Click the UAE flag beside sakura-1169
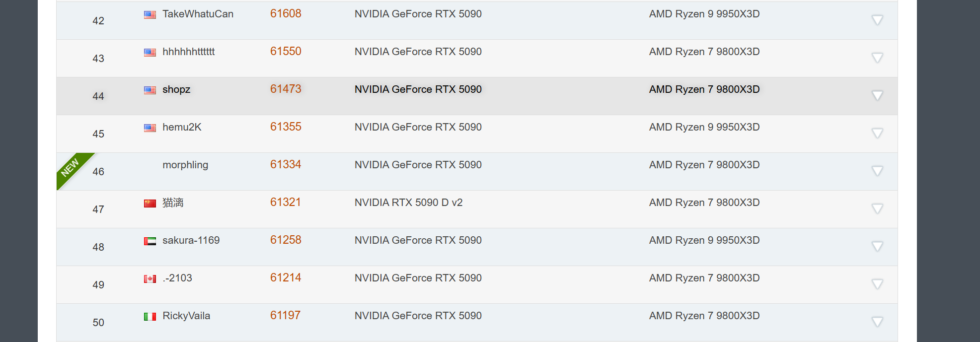Viewport: 980px width, 342px height. tap(150, 241)
